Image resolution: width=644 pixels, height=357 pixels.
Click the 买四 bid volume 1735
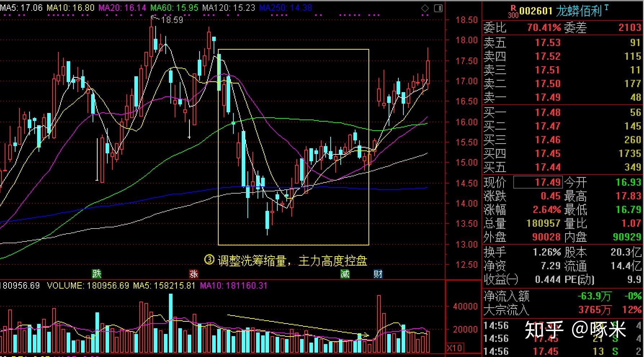click(630, 154)
